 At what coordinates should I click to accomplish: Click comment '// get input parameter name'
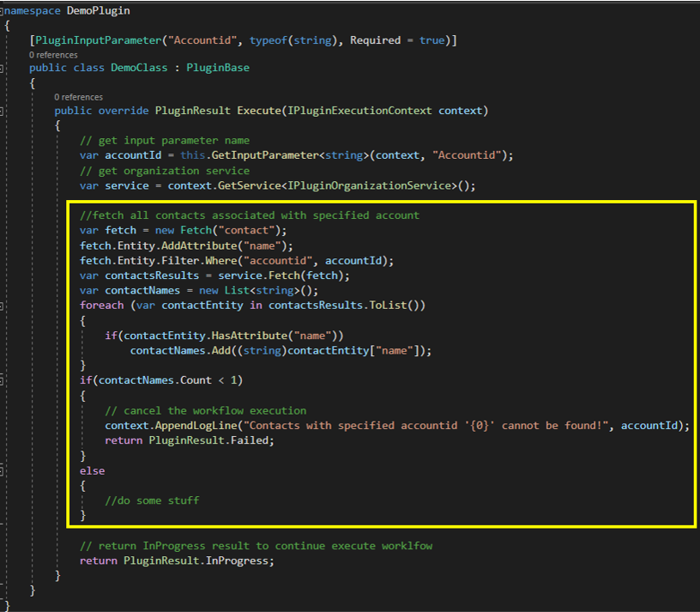tap(165, 141)
